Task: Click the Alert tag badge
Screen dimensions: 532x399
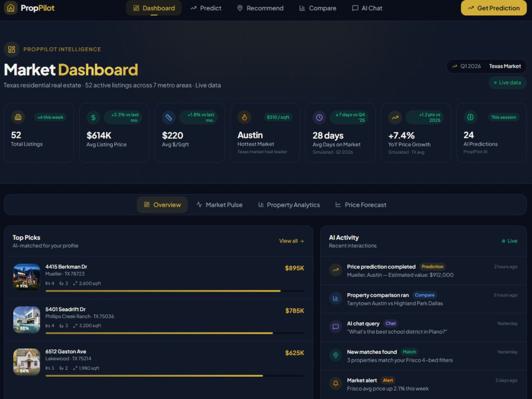Action: point(388,380)
